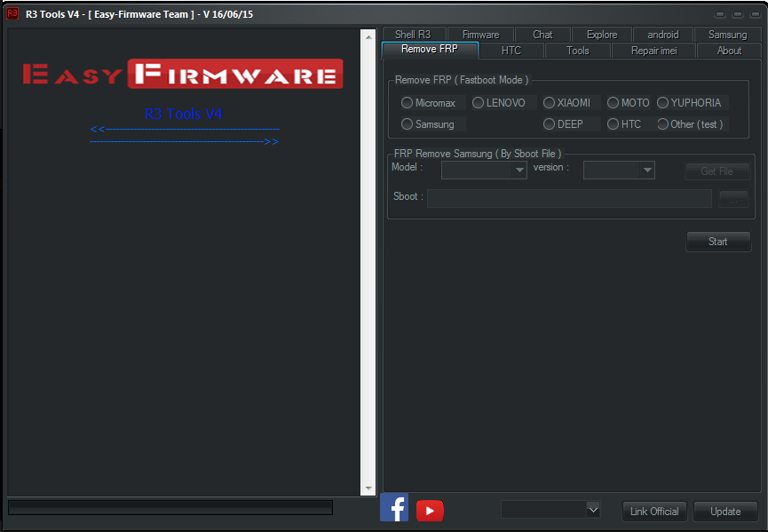Click the R3 app icon in title bar
The image size is (768, 532).
coord(12,13)
